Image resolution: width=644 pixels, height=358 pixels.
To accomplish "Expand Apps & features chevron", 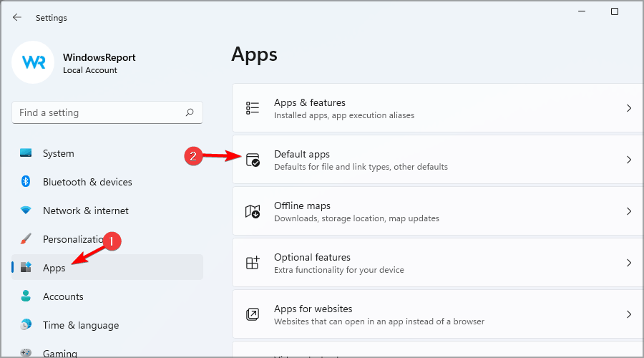I will pyautogui.click(x=629, y=108).
